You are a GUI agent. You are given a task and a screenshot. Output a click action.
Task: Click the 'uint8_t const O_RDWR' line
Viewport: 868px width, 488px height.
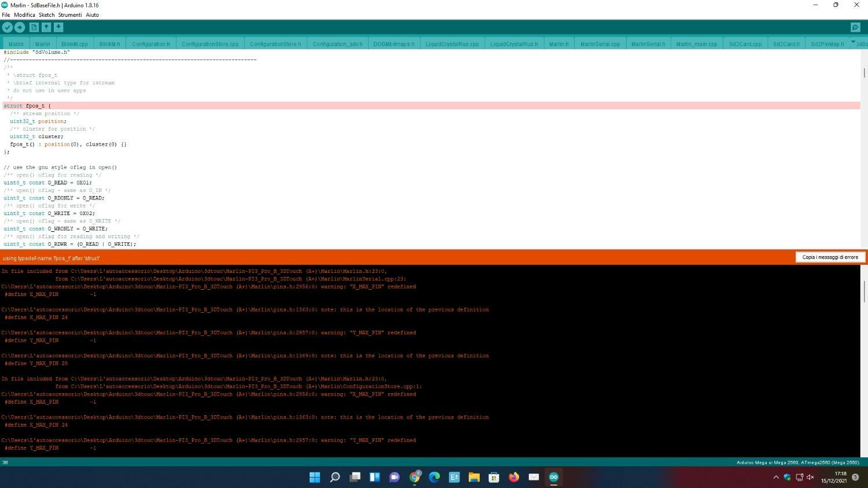[70, 244]
